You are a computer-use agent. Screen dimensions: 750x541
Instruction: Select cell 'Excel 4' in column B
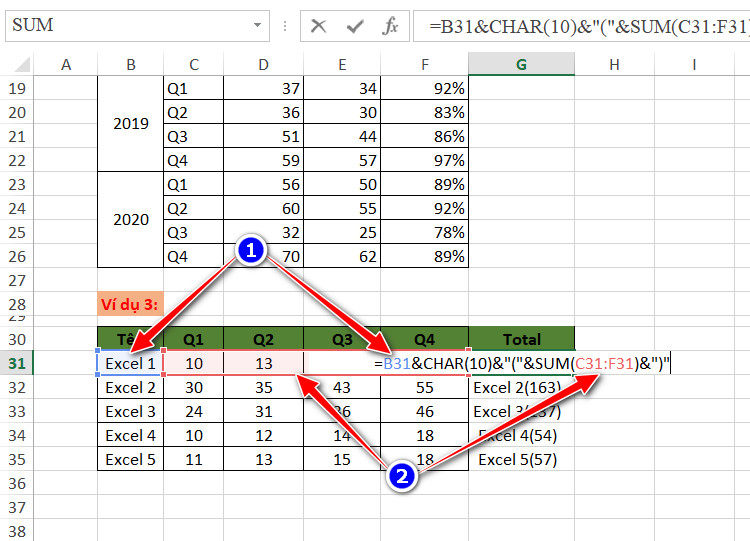click(x=131, y=435)
